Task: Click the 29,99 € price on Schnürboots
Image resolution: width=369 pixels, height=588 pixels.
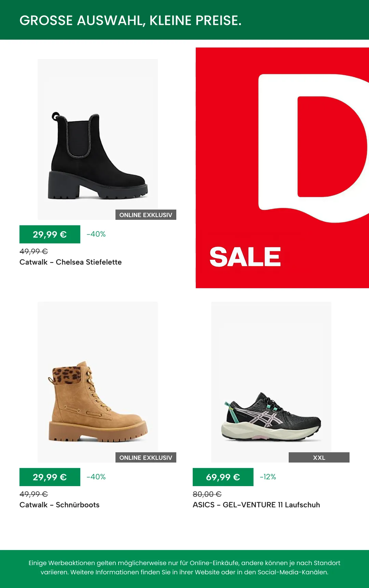Action: coord(50,477)
